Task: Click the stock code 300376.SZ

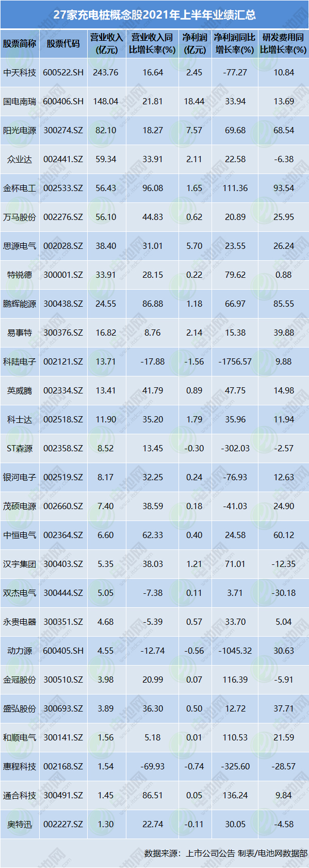Action: pyautogui.click(x=63, y=333)
